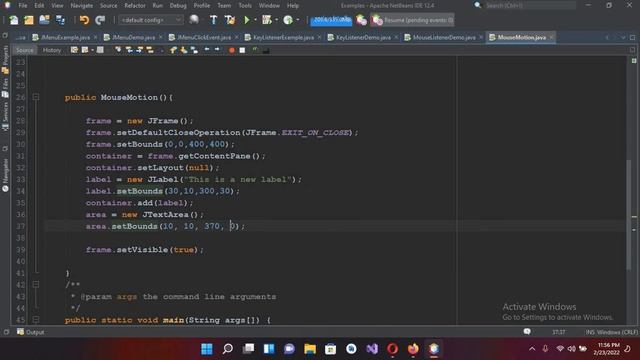Click the Profile Project icon
The width and height of the screenshot is (640, 360).
click(x=288, y=20)
